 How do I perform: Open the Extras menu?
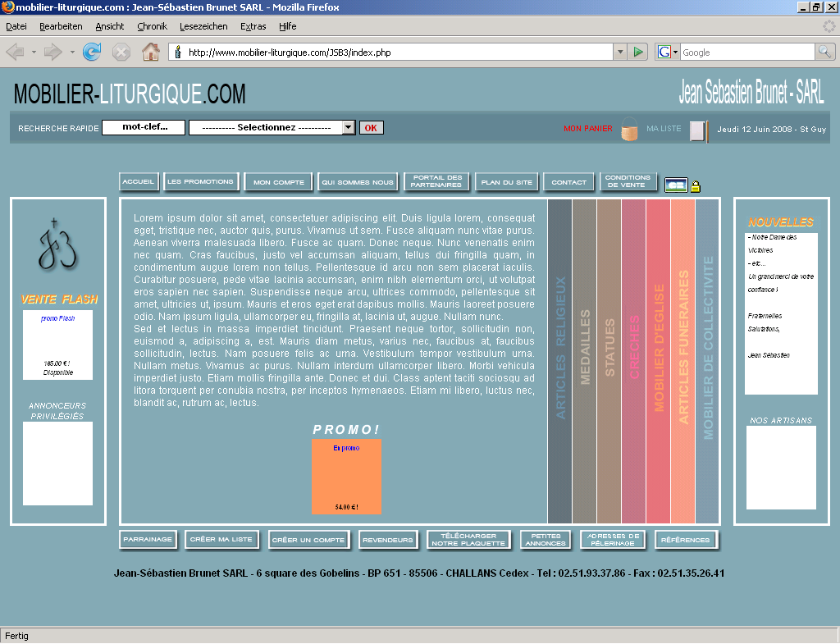point(253,26)
